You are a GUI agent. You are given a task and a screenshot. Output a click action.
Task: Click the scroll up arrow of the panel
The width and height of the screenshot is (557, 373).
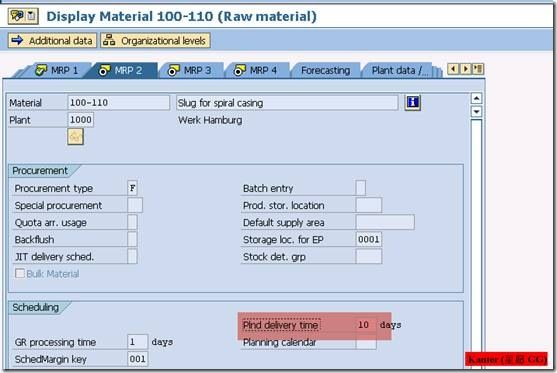[x=476, y=98]
